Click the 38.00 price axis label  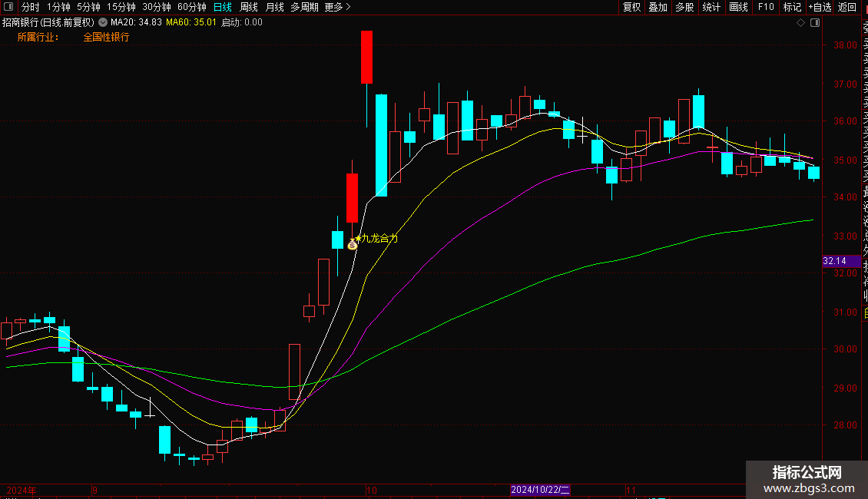tap(845, 45)
